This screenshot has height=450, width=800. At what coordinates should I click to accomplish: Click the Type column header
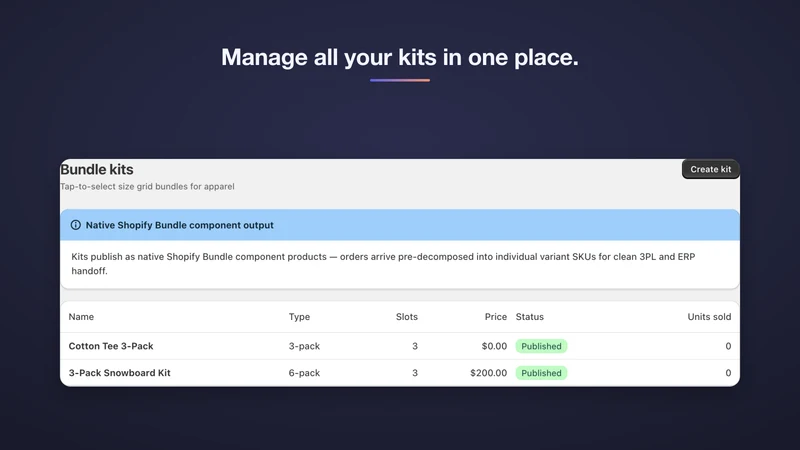tap(299, 317)
